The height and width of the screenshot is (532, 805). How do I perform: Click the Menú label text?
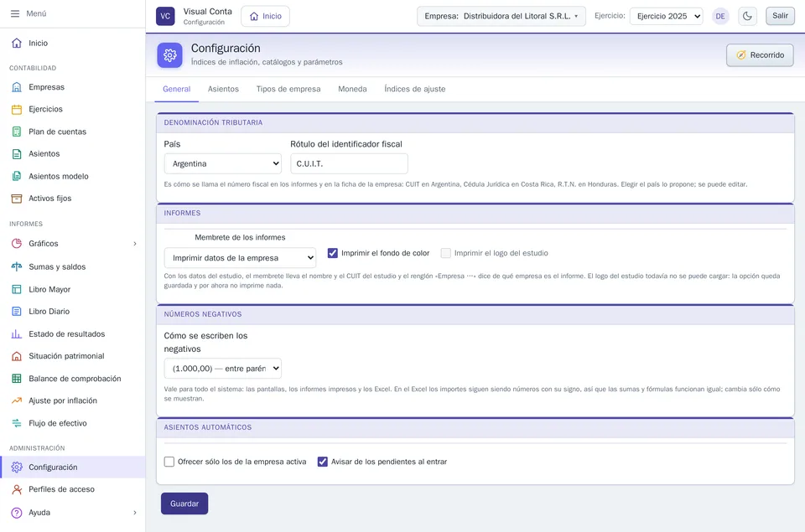point(36,13)
